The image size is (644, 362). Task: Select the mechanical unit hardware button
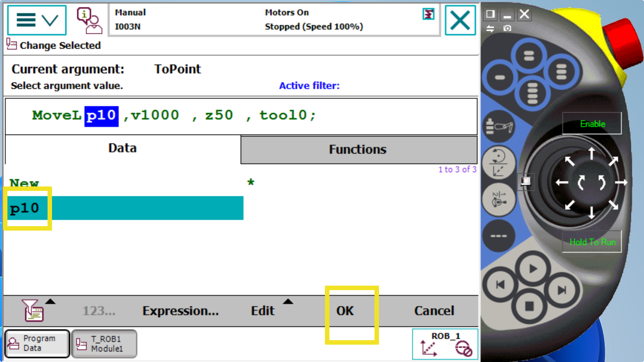point(498,126)
